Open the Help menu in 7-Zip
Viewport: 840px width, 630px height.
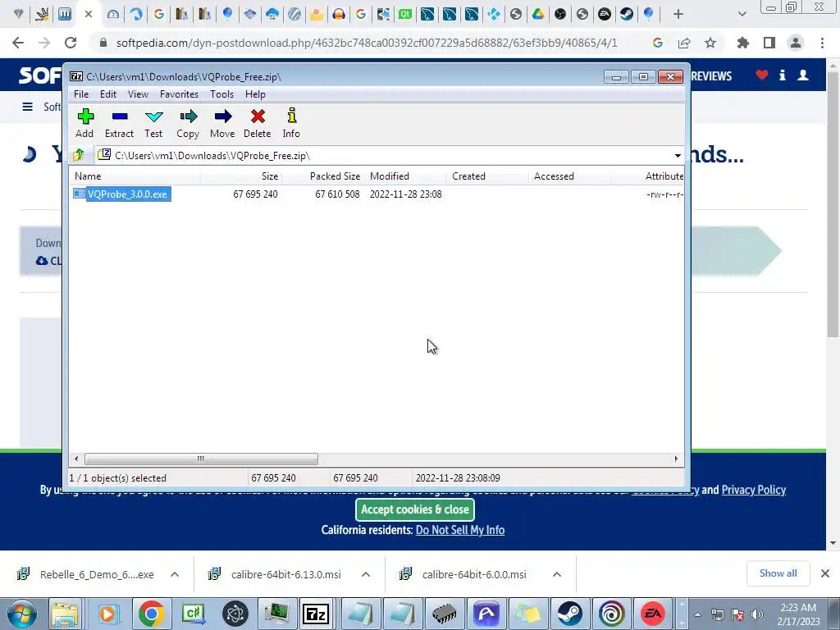pos(255,94)
